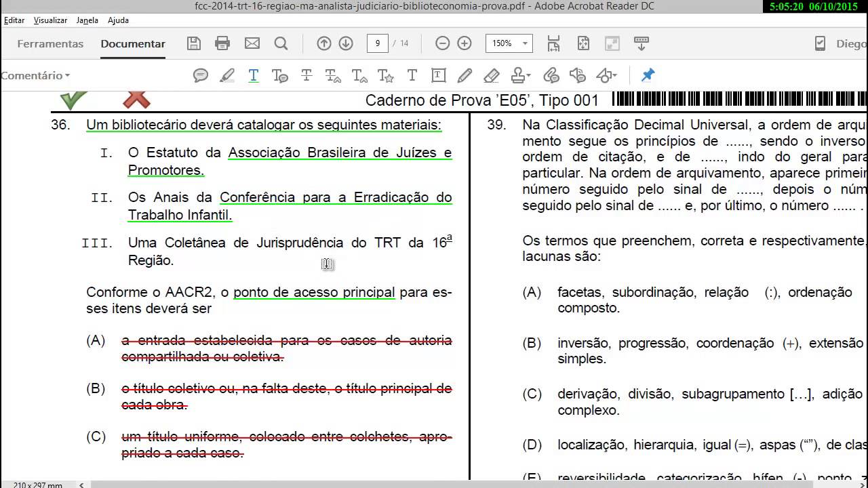Click the page size '210 x 297 mm' label
The image size is (868, 488).
(x=37, y=485)
